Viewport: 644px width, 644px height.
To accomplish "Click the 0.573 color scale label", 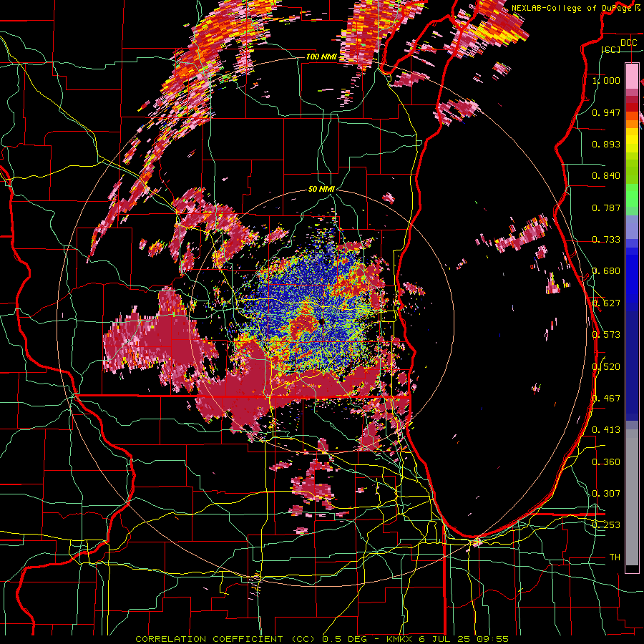I will coord(606,335).
